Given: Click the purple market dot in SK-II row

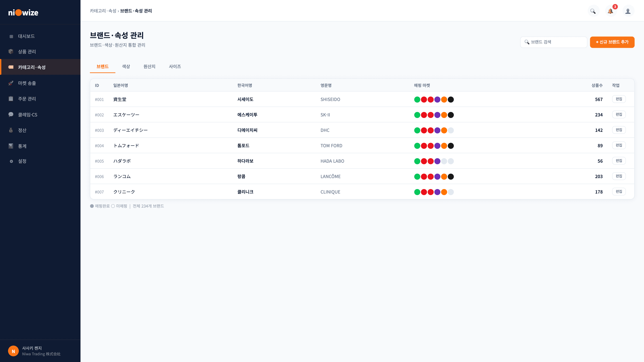Looking at the screenshot, I should tap(437, 115).
